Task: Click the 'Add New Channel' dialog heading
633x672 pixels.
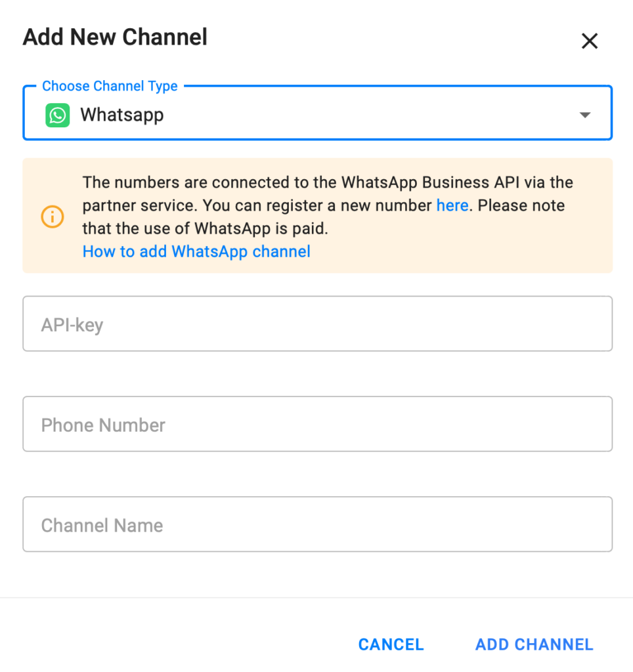Action: coord(115,37)
